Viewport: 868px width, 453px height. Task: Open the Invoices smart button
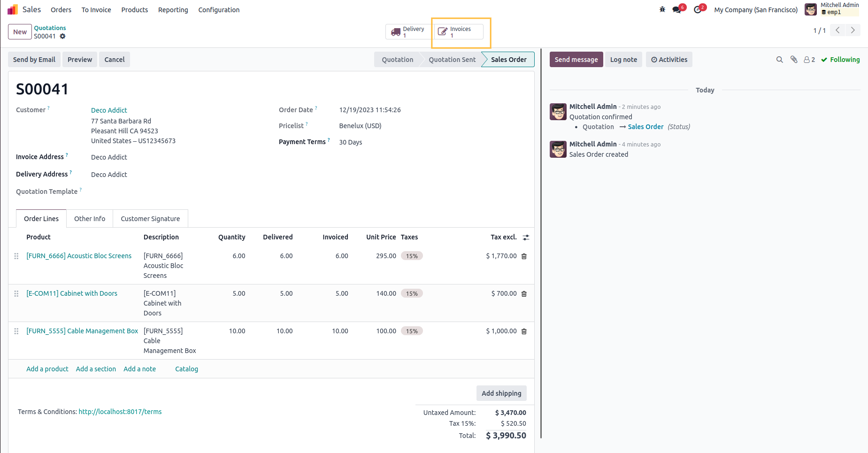pyautogui.click(x=459, y=32)
